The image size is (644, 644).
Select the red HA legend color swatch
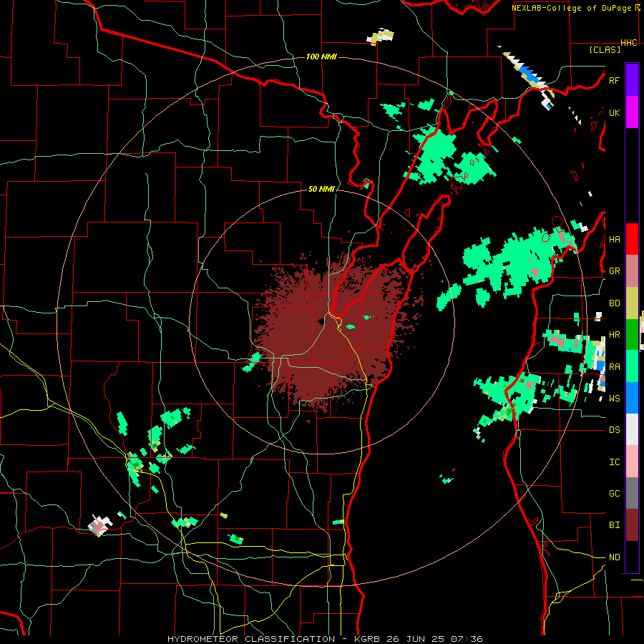click(632, 239)
